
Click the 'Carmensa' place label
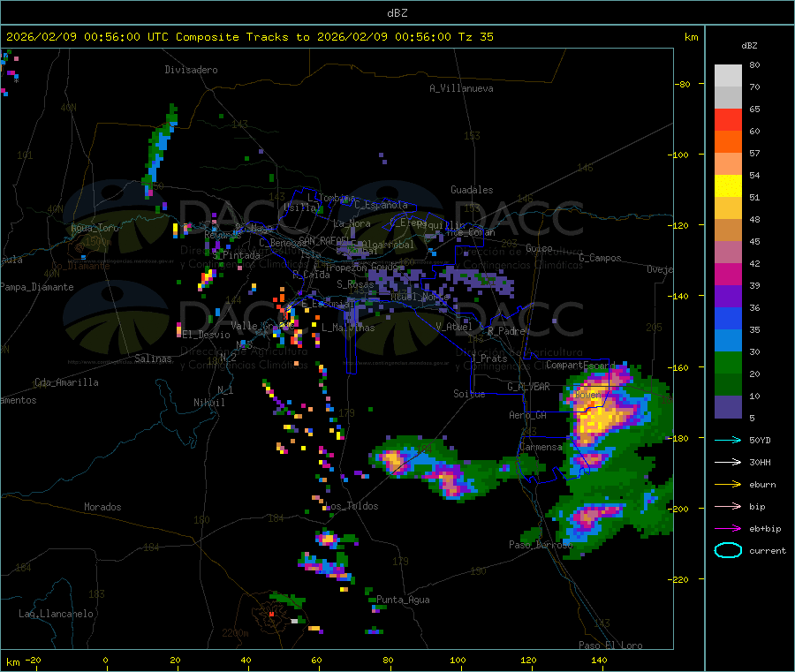pyautogui.click(x=541, y=447)
